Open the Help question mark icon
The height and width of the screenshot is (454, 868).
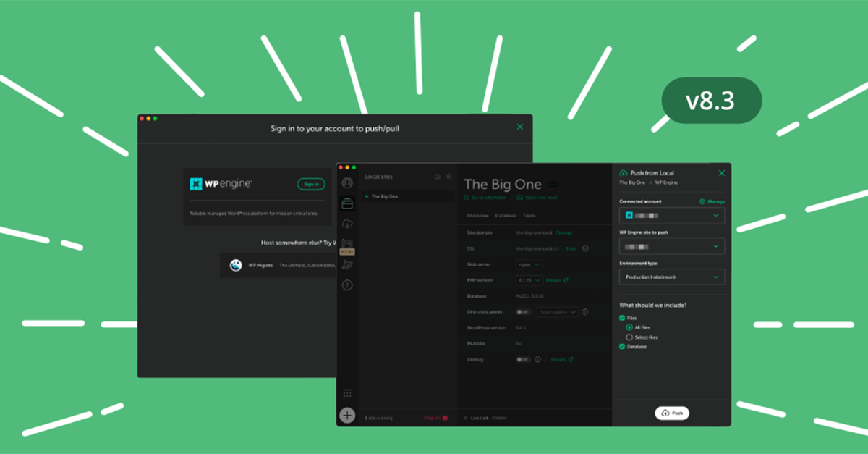coord(347,285)
